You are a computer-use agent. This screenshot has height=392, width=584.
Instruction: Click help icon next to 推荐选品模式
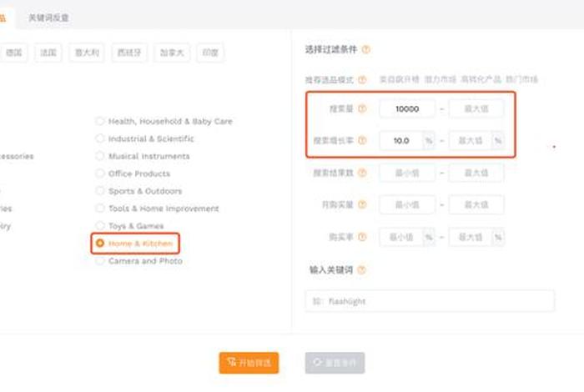coord(362,80)
